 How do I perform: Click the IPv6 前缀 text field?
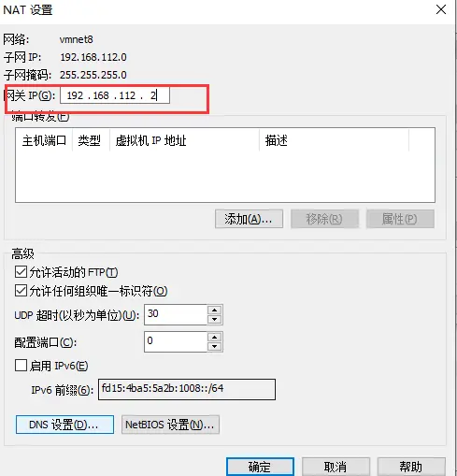point(187,389)
